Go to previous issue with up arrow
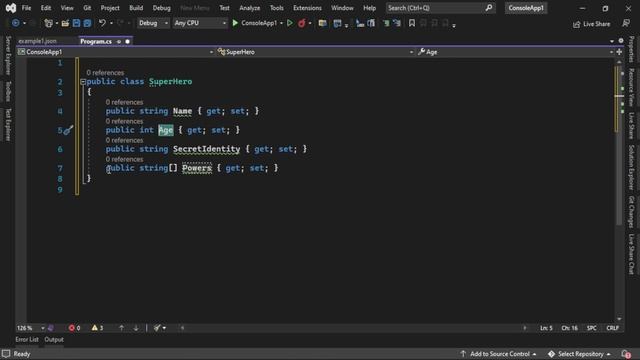The height and width of the screenshot is (360, 640). 121,328
